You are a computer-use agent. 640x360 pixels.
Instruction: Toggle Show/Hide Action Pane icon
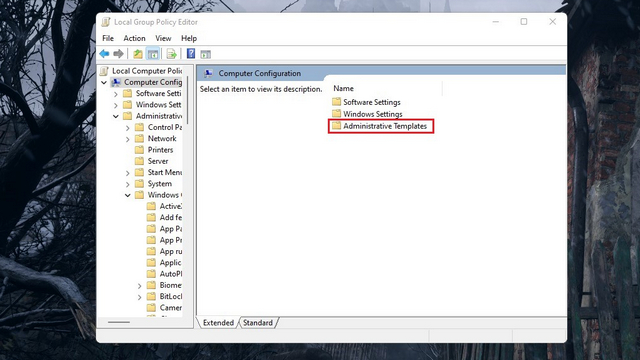pyautogui.click(x=205, y=54)
